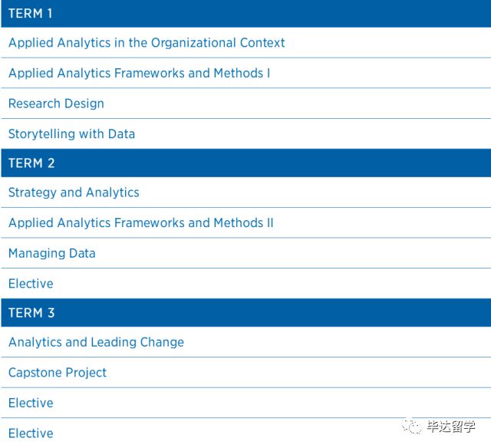The image size is (491, 448).
Task: Open Applied Analytics in the Organizational Context
Action: point(147,43)
